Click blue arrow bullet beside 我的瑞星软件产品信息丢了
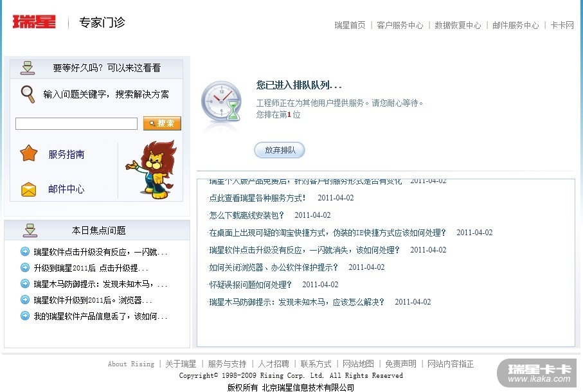Screen dimensions: 583x392 coord(25,316)
